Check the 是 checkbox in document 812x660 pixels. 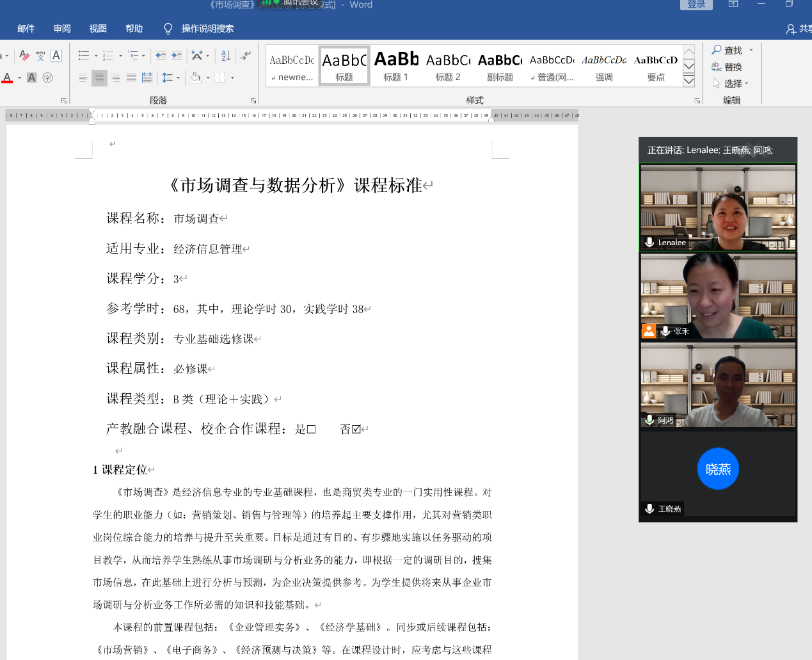click(311, 430)
